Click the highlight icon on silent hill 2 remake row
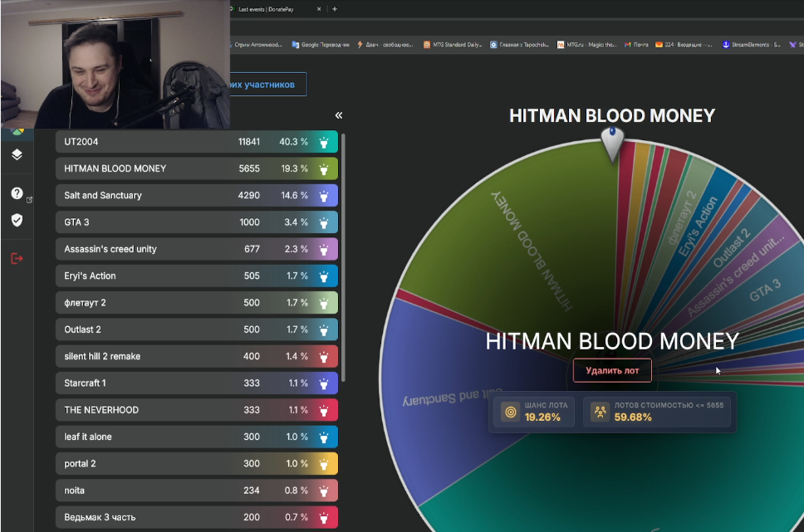804x532 pixels. coord(324,357)
